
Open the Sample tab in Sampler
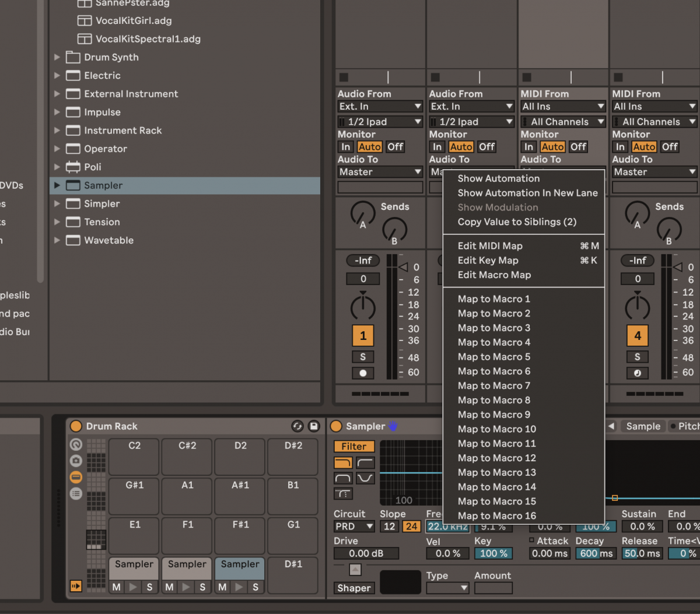point(643,426)
